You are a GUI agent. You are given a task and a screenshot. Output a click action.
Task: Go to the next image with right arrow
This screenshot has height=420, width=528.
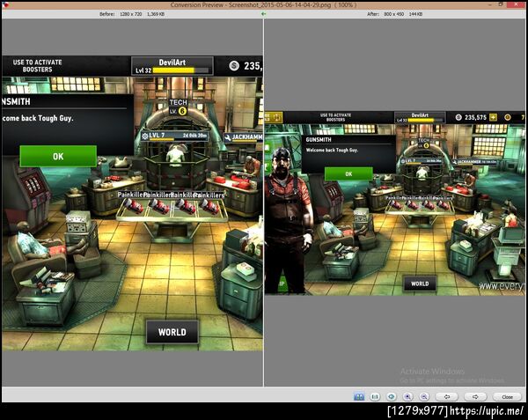(475, 397)
